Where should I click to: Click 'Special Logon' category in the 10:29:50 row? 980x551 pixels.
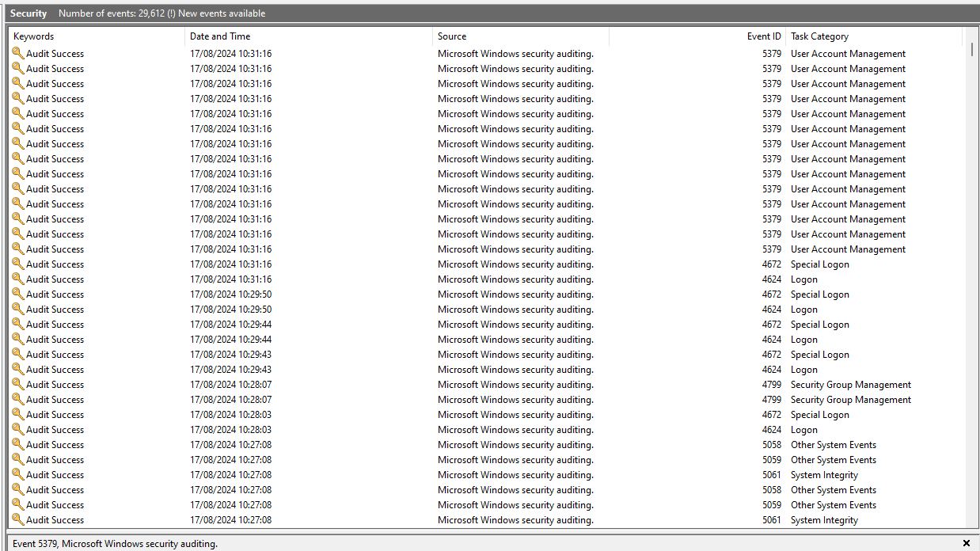coord(819,294)
